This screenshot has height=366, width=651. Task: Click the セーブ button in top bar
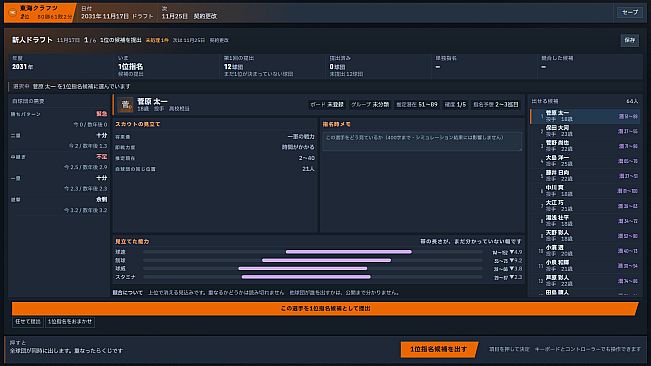(630, 12)
